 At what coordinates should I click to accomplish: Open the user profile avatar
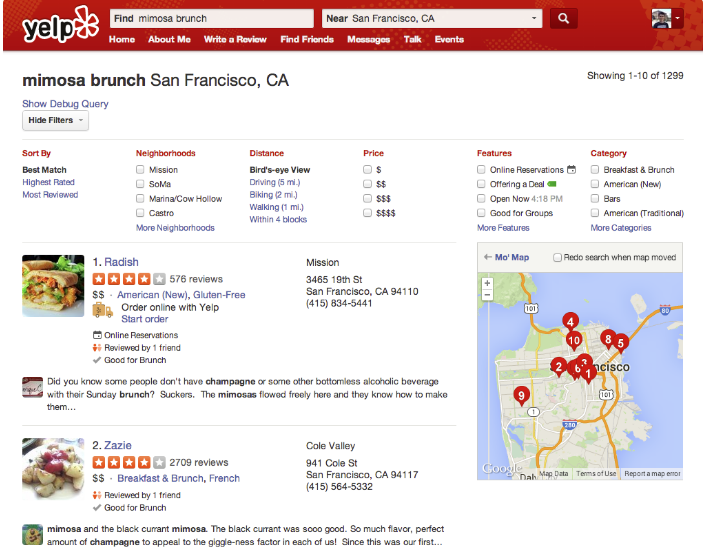(x=661, y=18)
